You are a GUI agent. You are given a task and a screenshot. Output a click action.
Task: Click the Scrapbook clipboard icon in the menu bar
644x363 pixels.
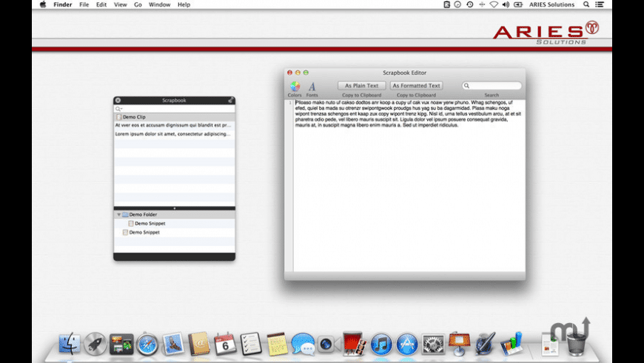446,4
